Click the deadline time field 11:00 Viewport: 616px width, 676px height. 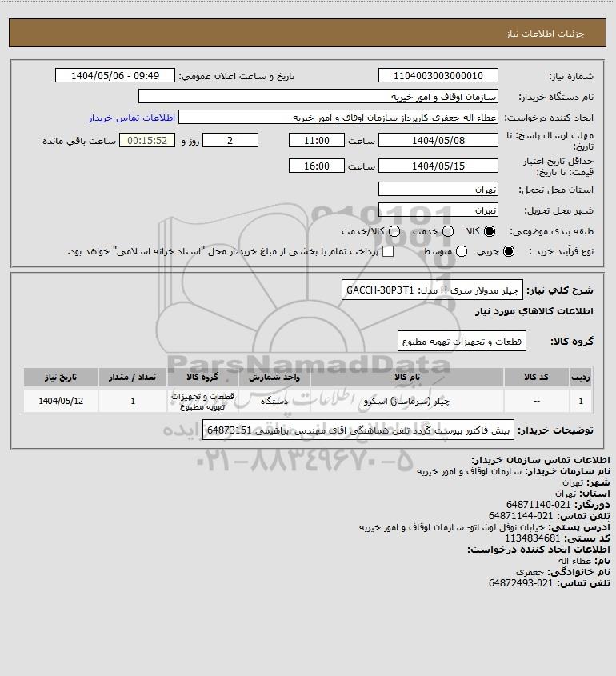[317, 141]
